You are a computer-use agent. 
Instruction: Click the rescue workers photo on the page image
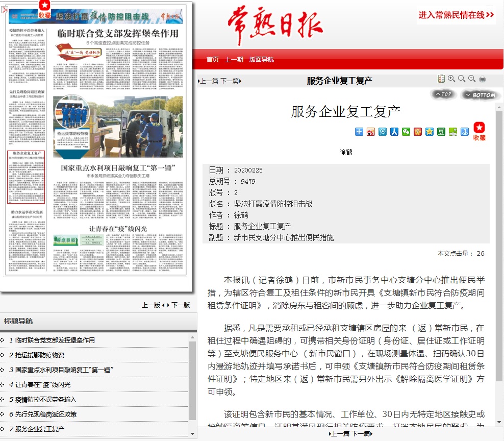[118, 127]
